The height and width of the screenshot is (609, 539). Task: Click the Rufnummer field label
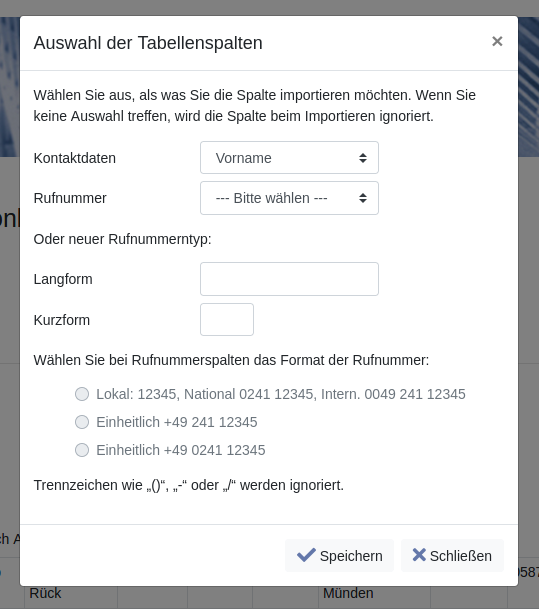coord(70,198)
